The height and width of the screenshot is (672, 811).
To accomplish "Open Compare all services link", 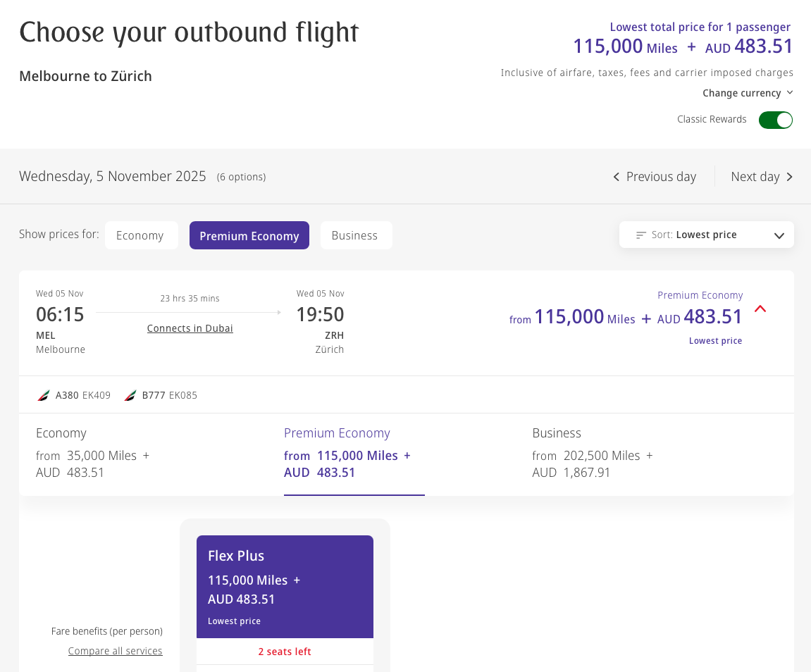I will [x=116, y=651].
